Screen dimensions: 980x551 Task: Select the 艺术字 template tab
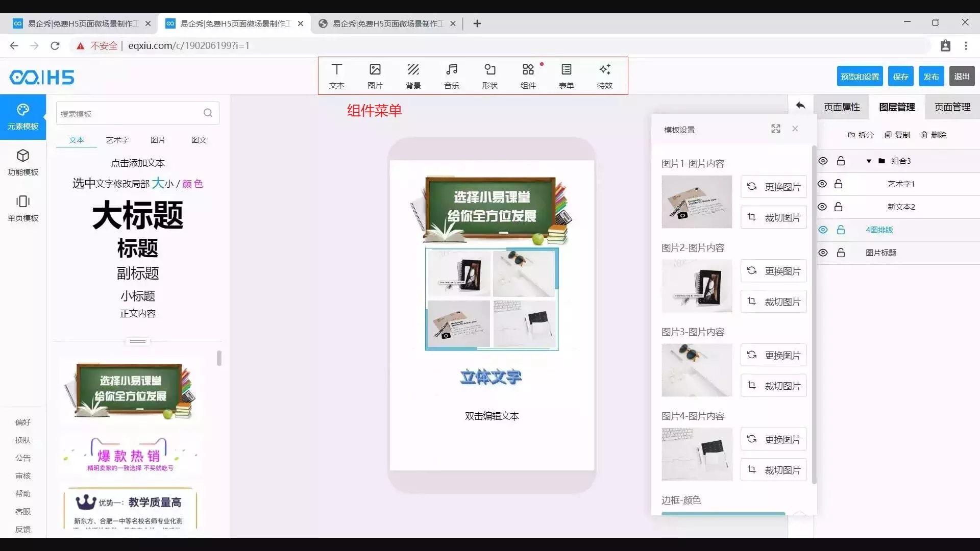click(x=117, y=140)
